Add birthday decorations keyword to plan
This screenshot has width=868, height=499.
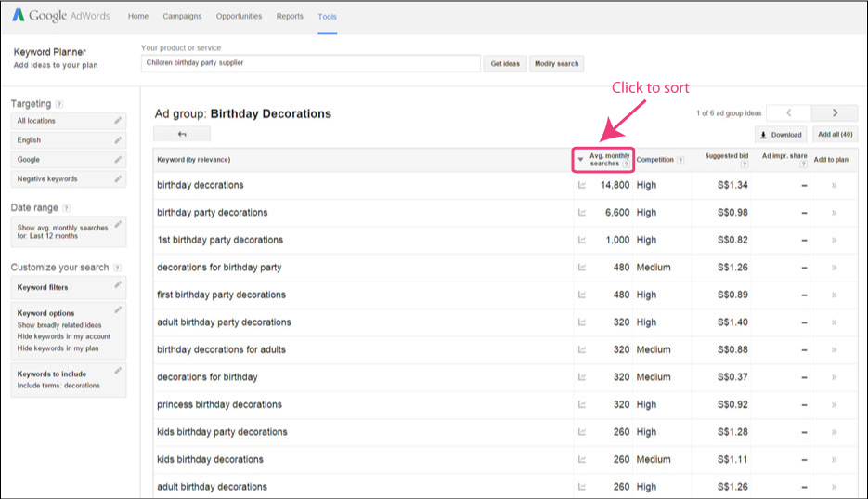pyautogui.click(x=834, y=186)
